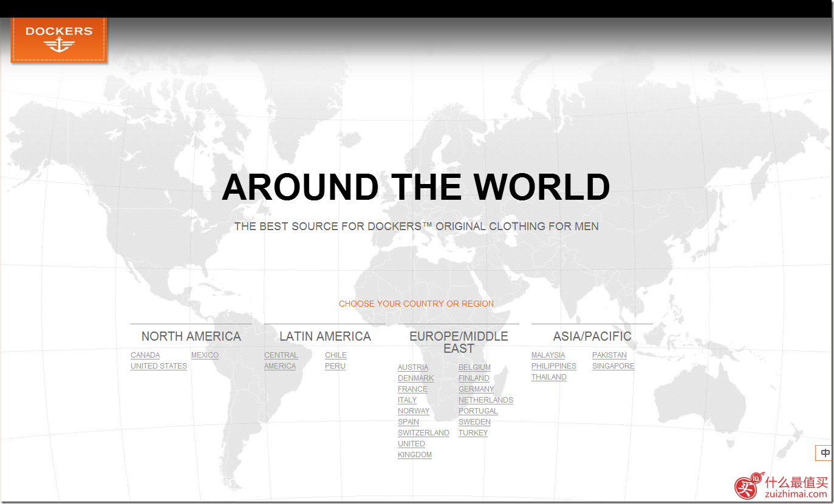Viewport: 834px width, 504px height.
Task: Choose Mexico under North America
Action: pos(205,355)
